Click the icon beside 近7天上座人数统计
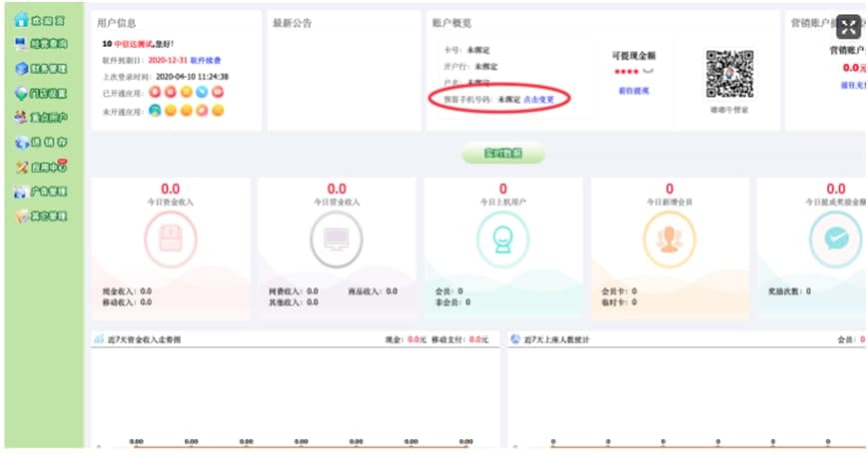The height and width of the screenshot is (455, 868). [514, 339]
